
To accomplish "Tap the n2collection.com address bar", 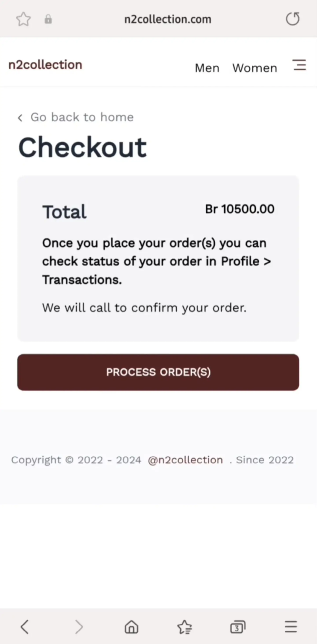I will (168, 19).
